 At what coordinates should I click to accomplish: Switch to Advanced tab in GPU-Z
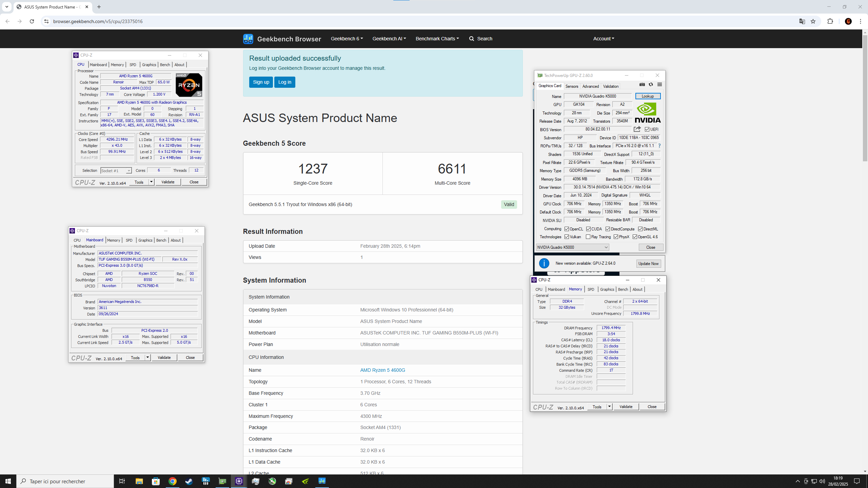click(x=590, y=86)
